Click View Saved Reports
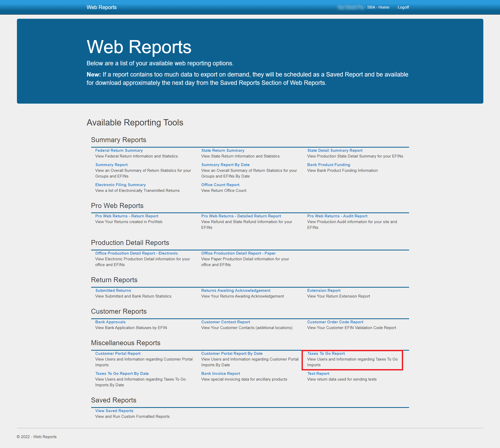This screenshot has width=500, height=448. tap(114, 411)
